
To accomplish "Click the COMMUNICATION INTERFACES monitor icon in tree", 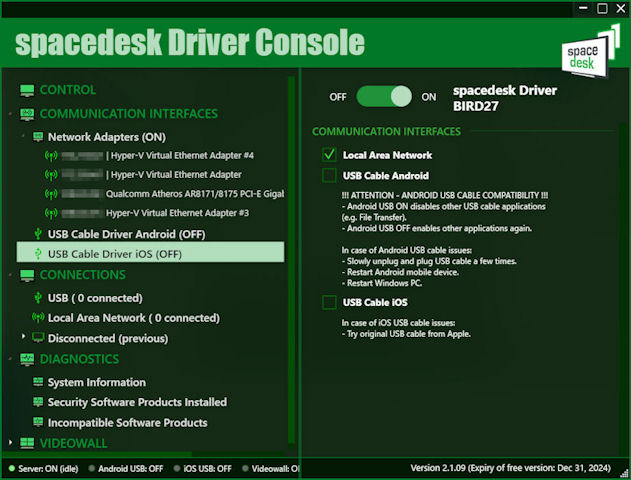I will (x=27, y=114).
